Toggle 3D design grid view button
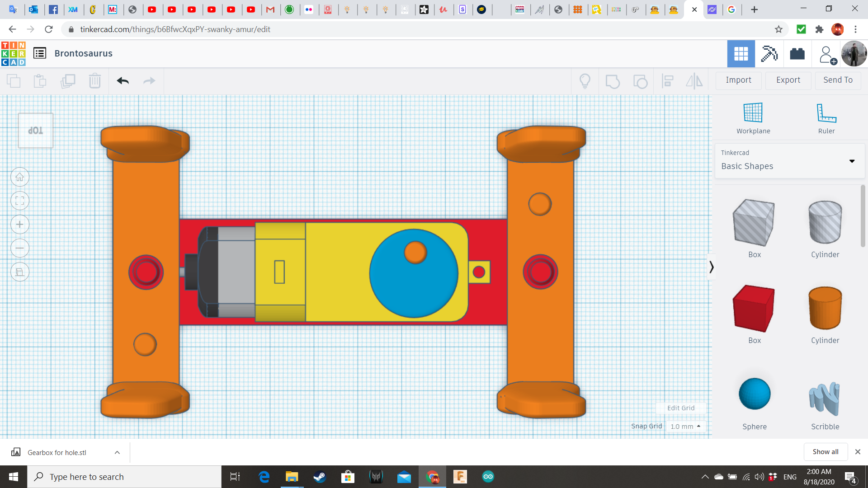Viewport: 868px width, 488px height. tap(741, 54)
